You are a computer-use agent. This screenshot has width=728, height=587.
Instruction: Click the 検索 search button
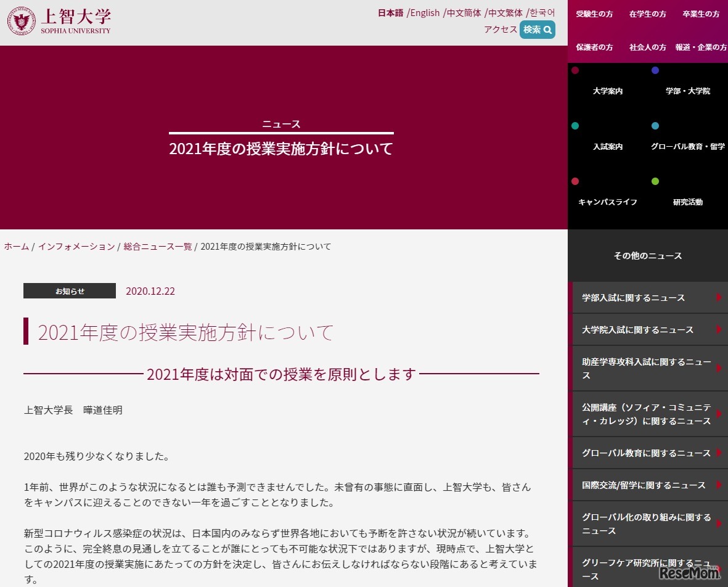(537, 30)
